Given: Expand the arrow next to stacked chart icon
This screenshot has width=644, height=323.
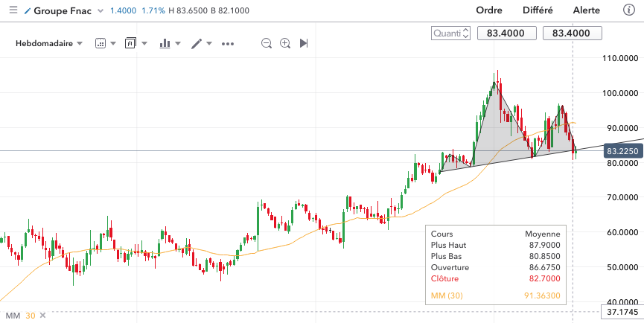Looking at the screenshot, I should point(144,43).
